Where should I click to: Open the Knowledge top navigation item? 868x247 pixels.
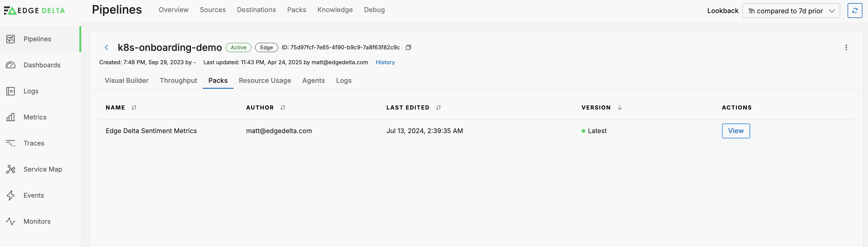click(335, 10)
